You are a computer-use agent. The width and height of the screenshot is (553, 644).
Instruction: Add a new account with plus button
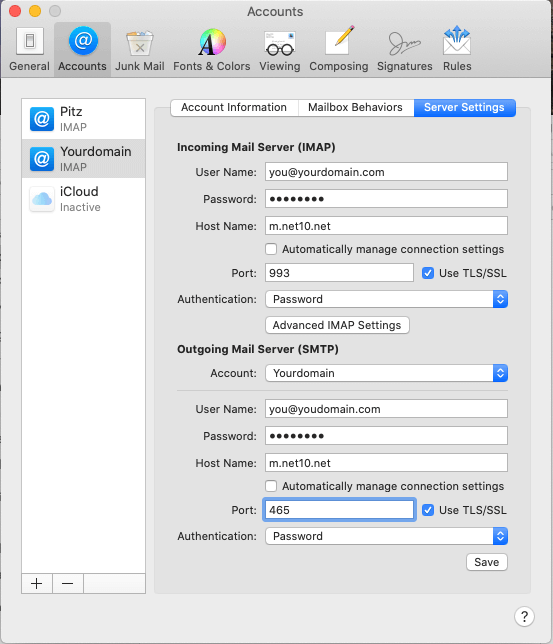(x=37, y=584)
